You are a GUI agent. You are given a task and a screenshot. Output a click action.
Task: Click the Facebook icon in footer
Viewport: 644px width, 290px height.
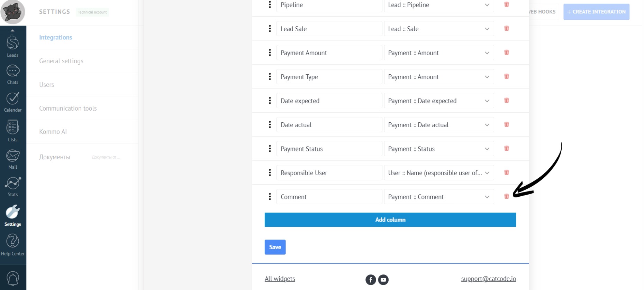370,280
